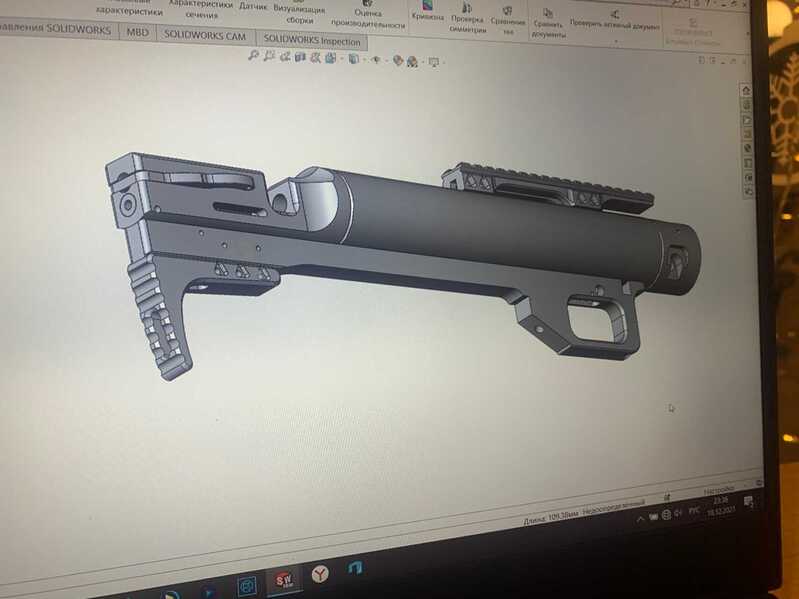Viewport: 799px width, 599px height.
Task: Open the Display Style cube dropdown
Action: [353, 59]
